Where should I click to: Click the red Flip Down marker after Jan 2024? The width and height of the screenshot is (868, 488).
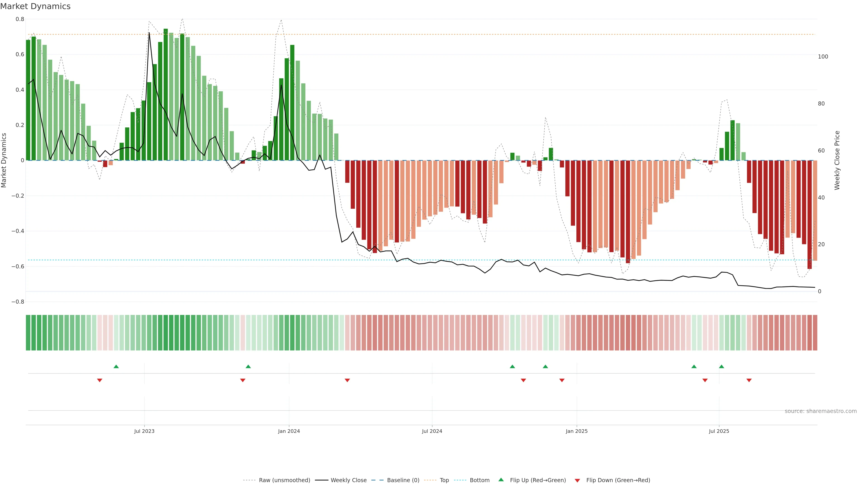(x=347, y=380)
